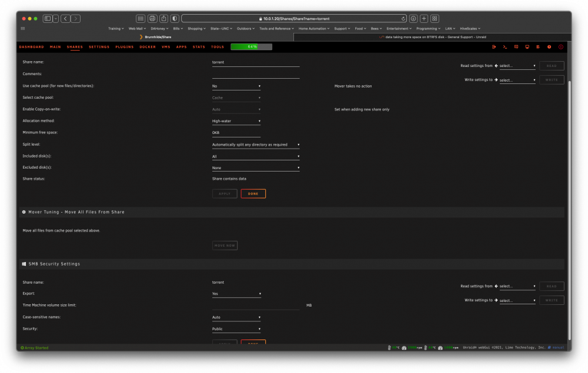
Task: Open the Dashboard tab
Action: (32, 47)
